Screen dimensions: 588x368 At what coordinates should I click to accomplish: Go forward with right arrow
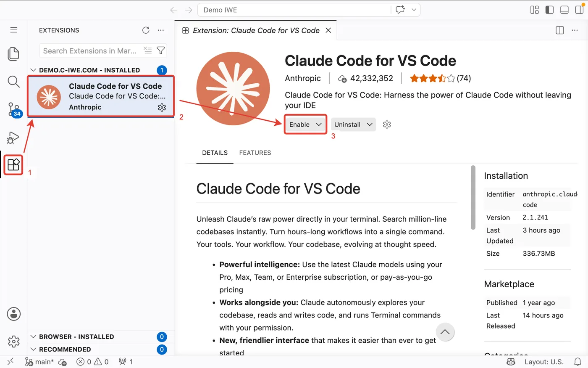tap(189, 10)
